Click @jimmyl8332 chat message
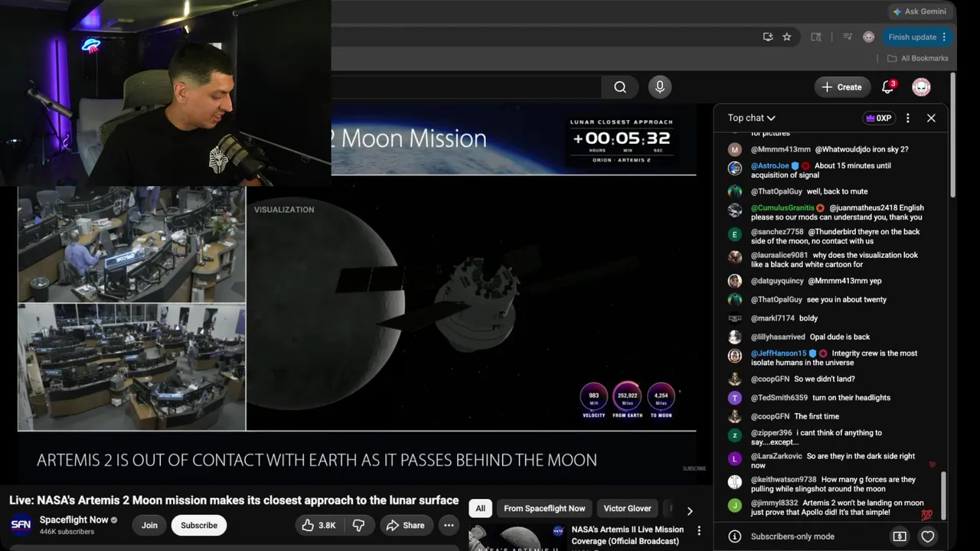Screen dimensions: 980x551 [x=837, y=508]
